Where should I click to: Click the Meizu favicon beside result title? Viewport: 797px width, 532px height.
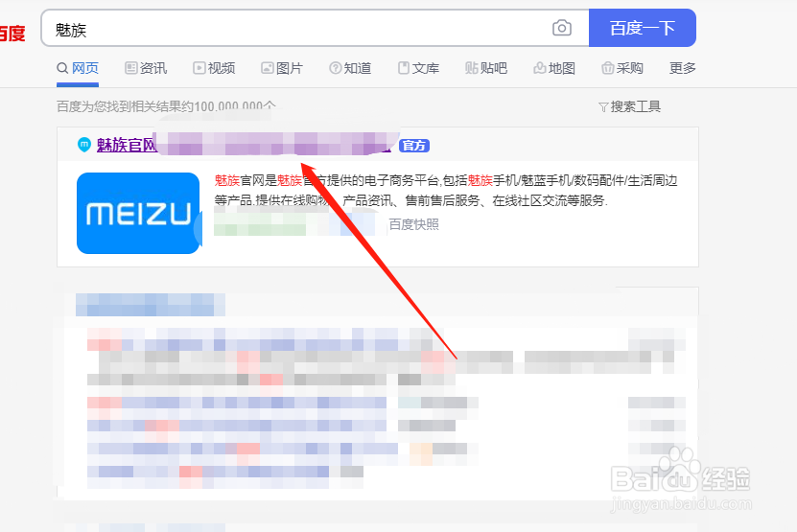83,145
